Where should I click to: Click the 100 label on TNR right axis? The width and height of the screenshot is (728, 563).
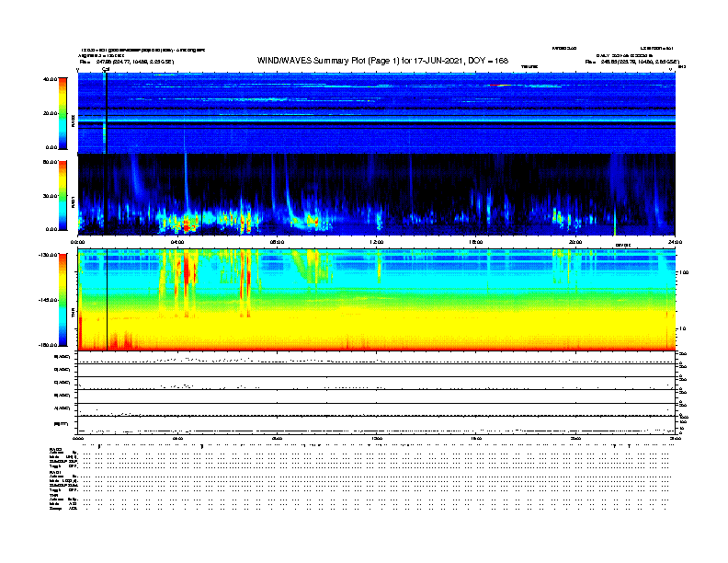[x=684, y=272]
